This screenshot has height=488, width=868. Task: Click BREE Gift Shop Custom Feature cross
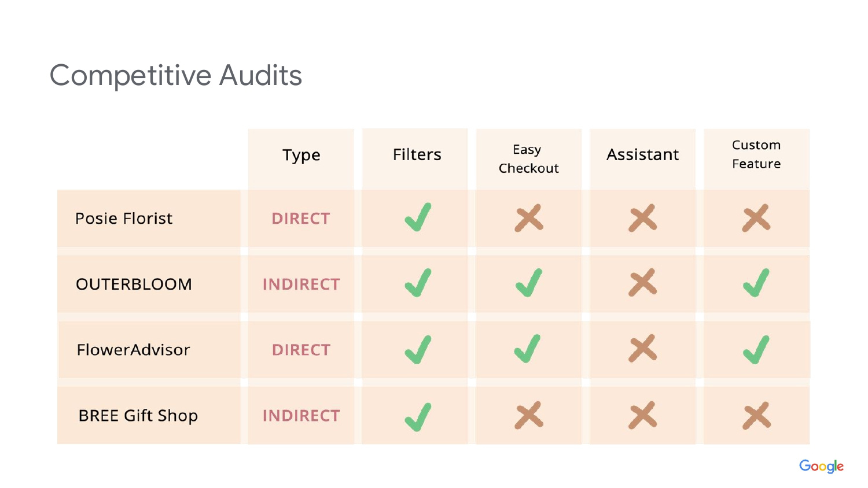tap(756, 416)
